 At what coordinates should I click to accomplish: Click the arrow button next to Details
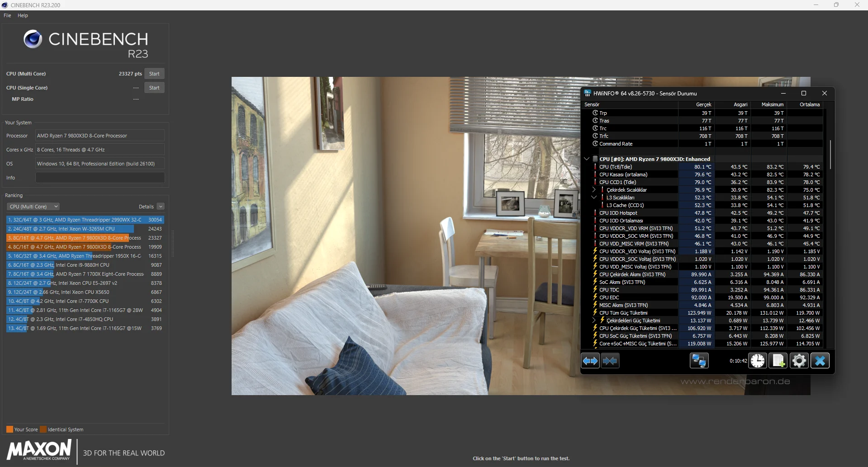161,207
